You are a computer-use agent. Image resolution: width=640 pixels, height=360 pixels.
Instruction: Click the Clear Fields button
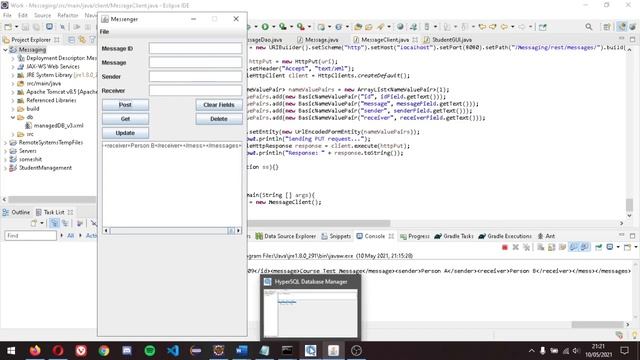point(219,105)
